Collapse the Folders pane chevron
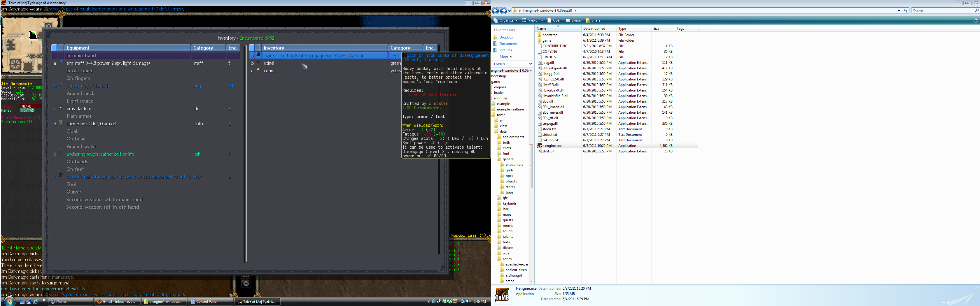This screenshot has height=306, width=980. tap(530, 64)
